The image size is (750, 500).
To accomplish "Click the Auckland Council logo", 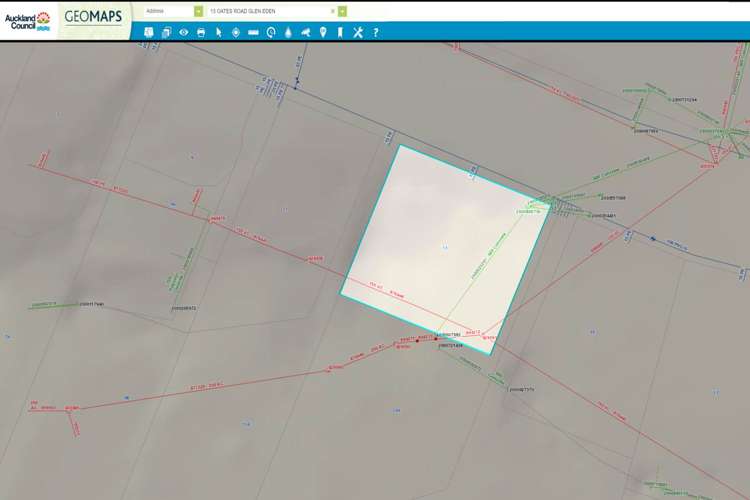I will click(x=28, y=20).
